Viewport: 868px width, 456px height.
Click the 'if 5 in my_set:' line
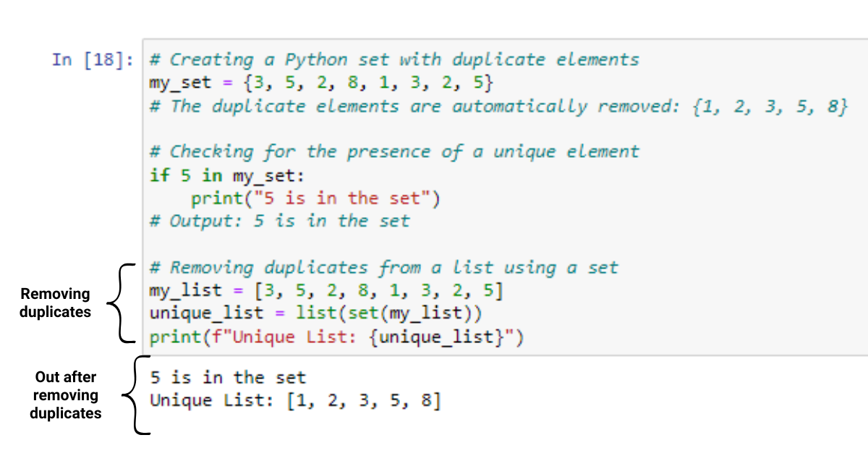(x=226, y=175)
